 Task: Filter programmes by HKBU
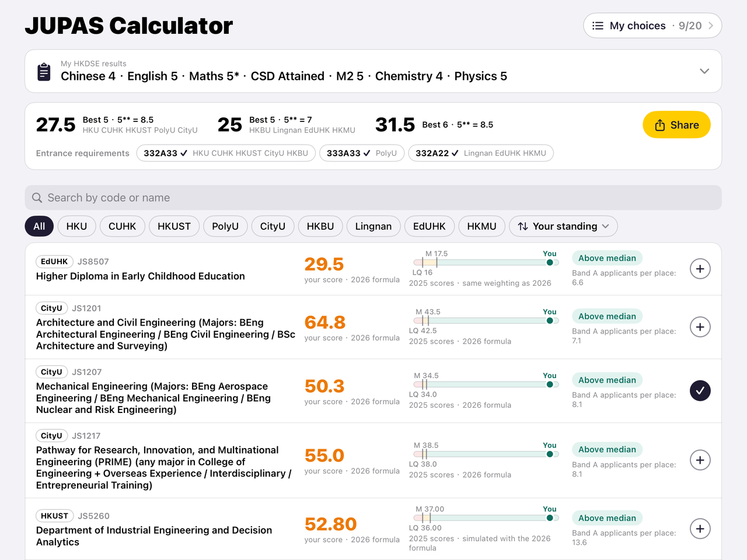pos(320,226)
